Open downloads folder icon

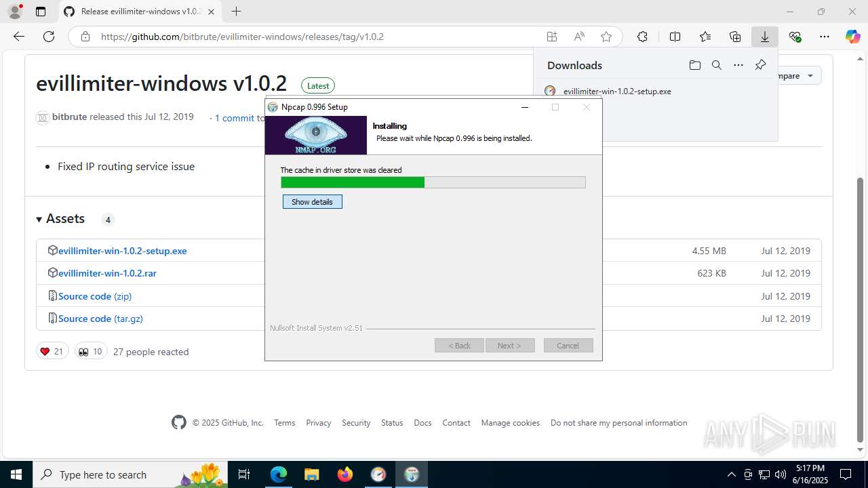tap(694, 65)
